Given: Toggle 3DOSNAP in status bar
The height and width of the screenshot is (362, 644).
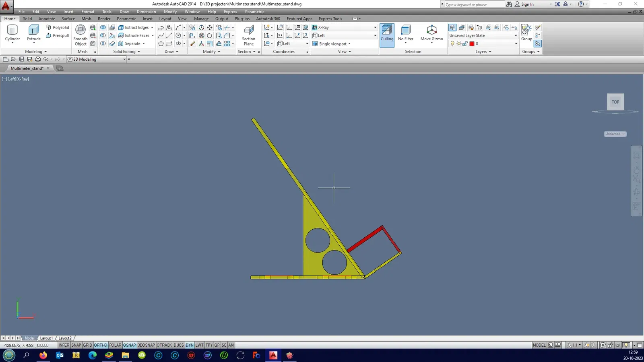Looking at the screenshot, I should 146,345.
